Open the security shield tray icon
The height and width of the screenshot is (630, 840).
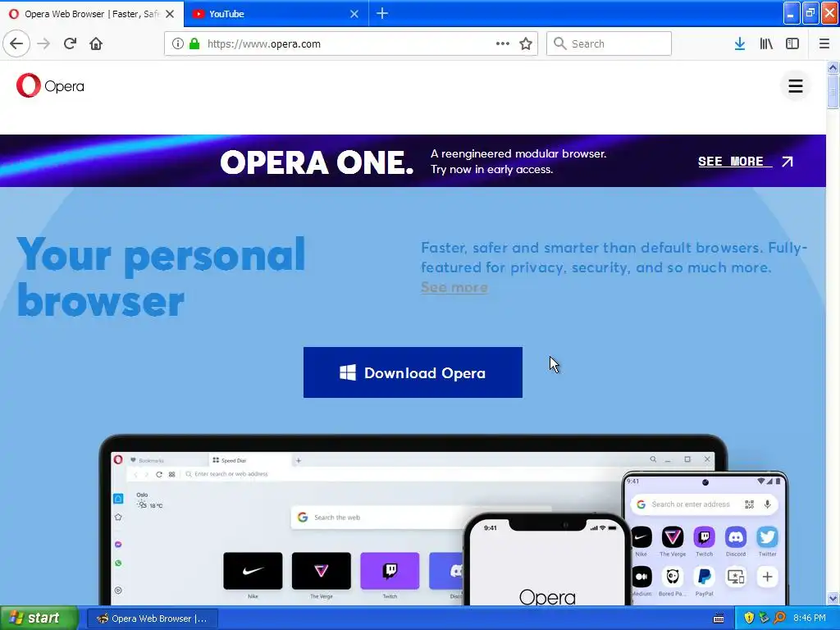pos(749,619)
